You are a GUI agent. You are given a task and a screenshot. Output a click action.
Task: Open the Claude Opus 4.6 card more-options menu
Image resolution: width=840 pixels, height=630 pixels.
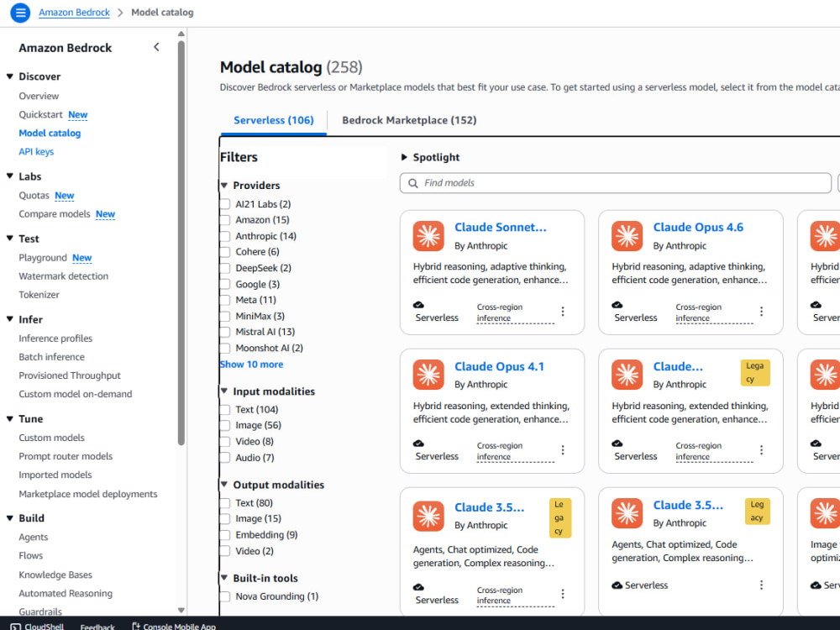(761, 312)
